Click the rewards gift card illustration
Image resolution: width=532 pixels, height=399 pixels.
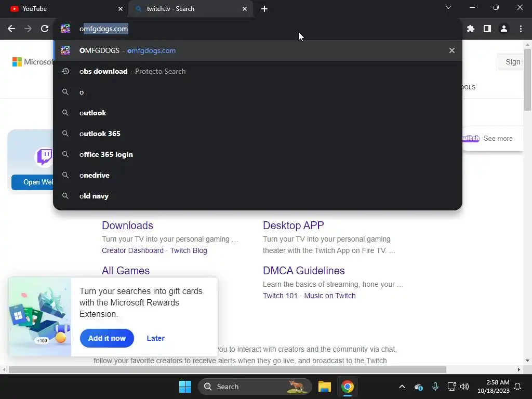click(40, 317)
